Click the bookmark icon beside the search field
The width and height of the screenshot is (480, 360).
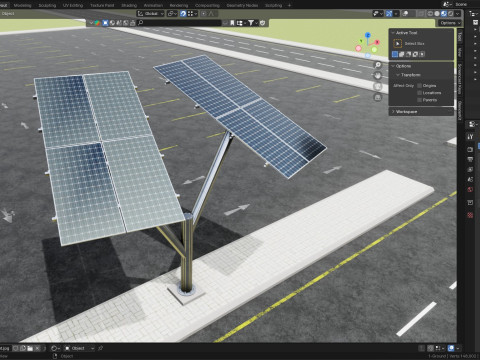tap(232, 23)
